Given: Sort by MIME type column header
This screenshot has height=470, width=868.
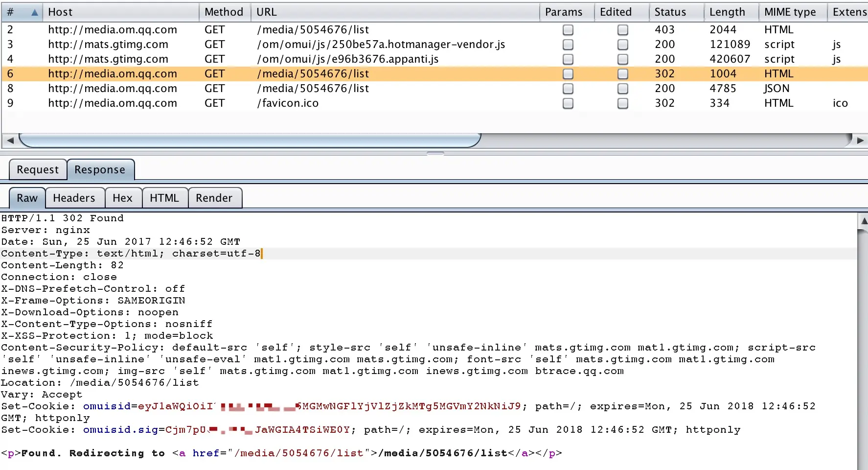Looking at the screenshot, I should tap(793, 12).
